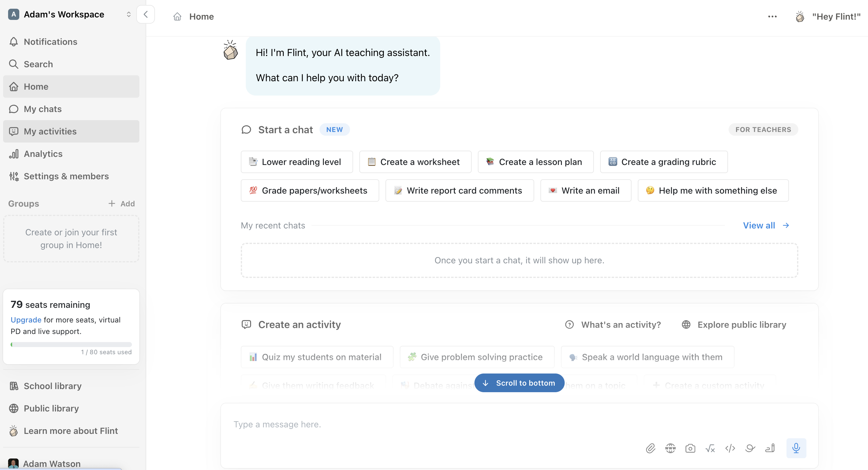Image resolution: width=868 pixels, height=470 pixels.
Task: Open Analytics from the sidebar
Action: coord(43,154)
